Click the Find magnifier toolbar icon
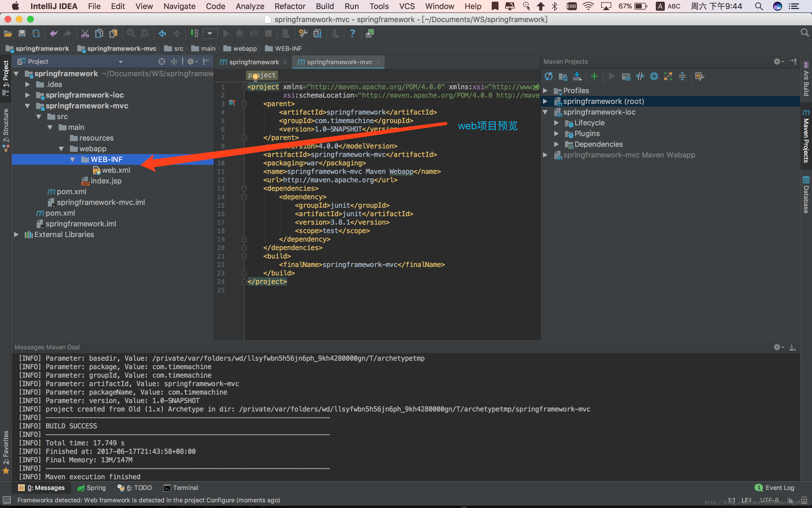Screen dimensions: 812x508 point(131,33)
